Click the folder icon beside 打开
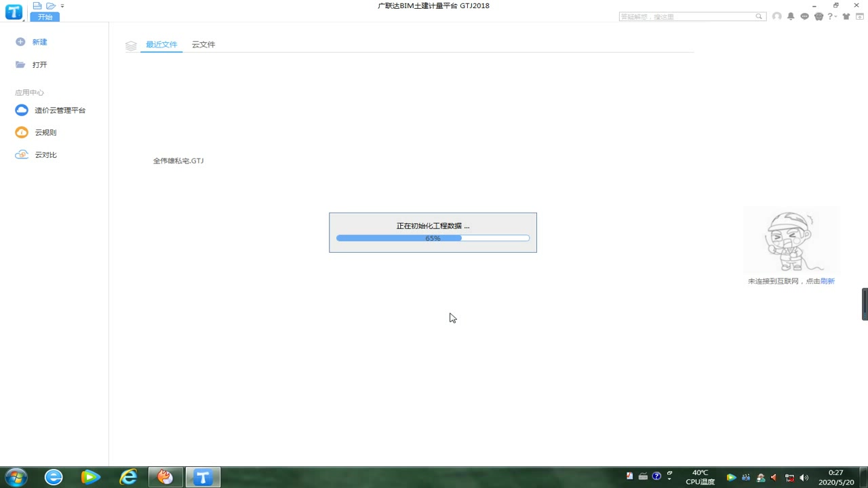 point(20,65)
